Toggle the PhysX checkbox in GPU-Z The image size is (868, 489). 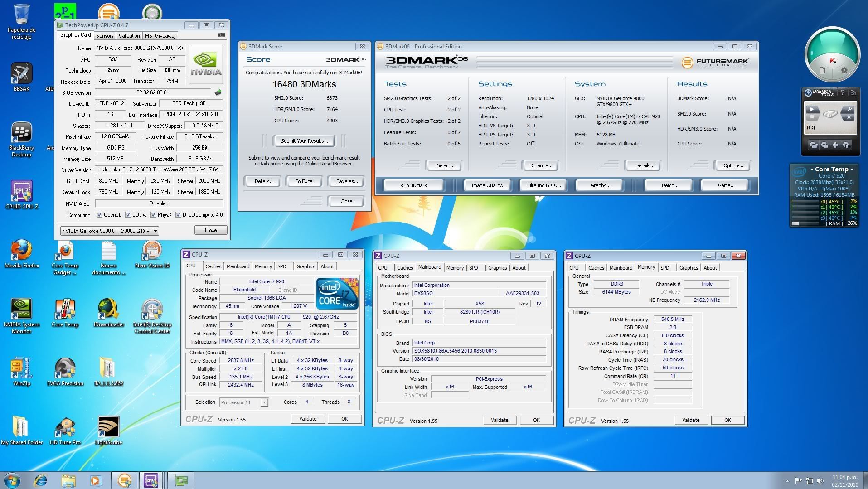[153, 215]
